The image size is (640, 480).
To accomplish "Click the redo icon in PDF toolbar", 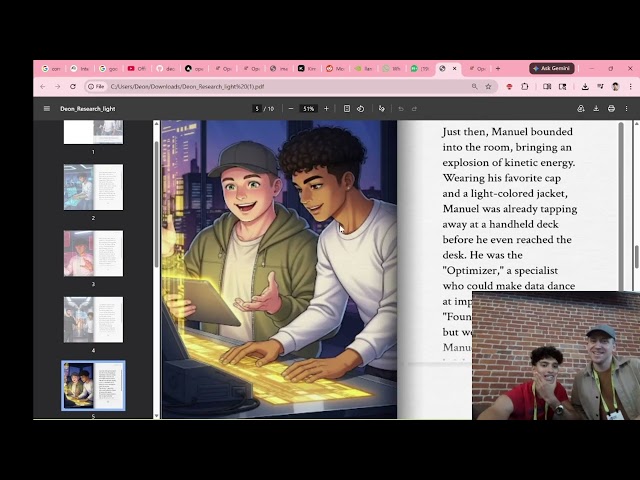I will click(x=414, y=109).
